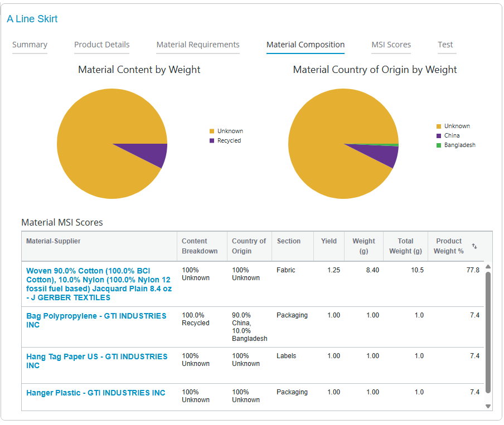Click the Product Weight % sort icon

(x=474, y=246)
